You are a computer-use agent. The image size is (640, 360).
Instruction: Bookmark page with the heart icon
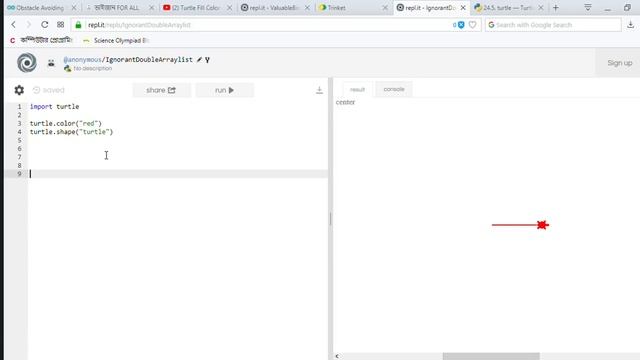click(472, 25)
